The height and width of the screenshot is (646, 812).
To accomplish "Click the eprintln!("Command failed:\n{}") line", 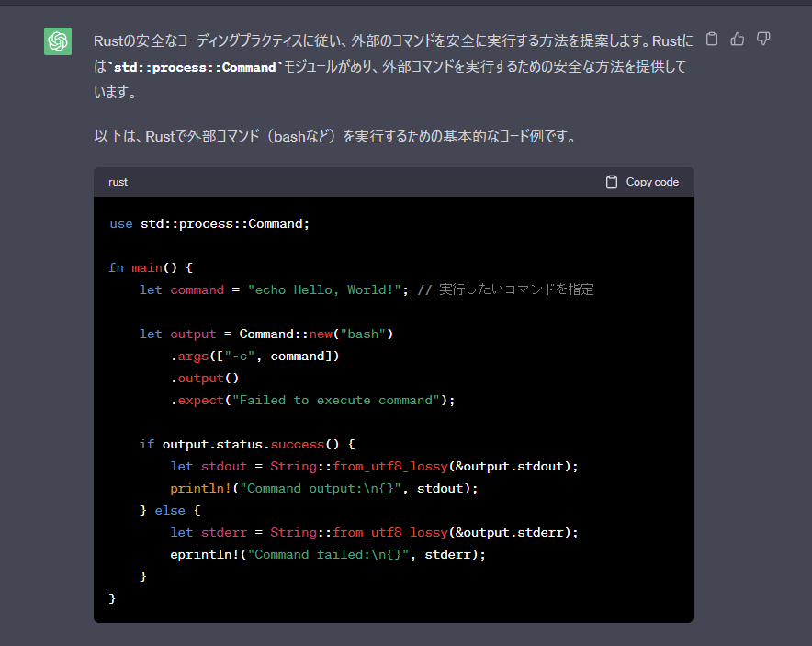I will pos(328,555).
